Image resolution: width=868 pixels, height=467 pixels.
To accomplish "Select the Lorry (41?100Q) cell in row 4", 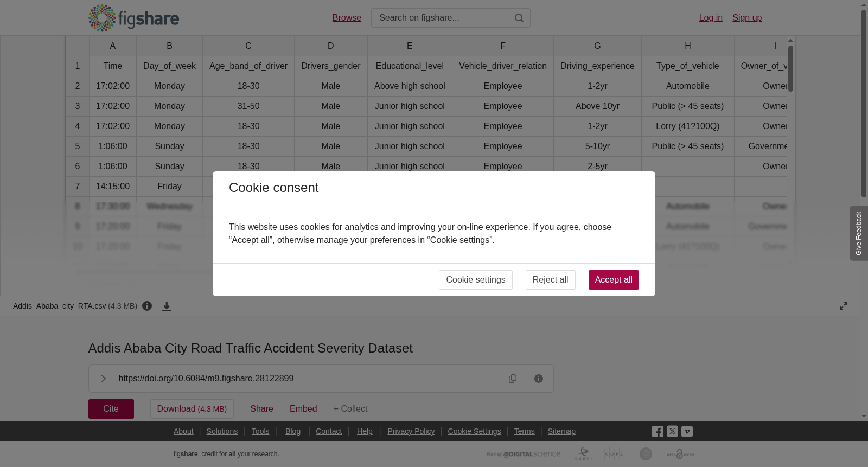I will pyautogui.click(x=688, y=126).
